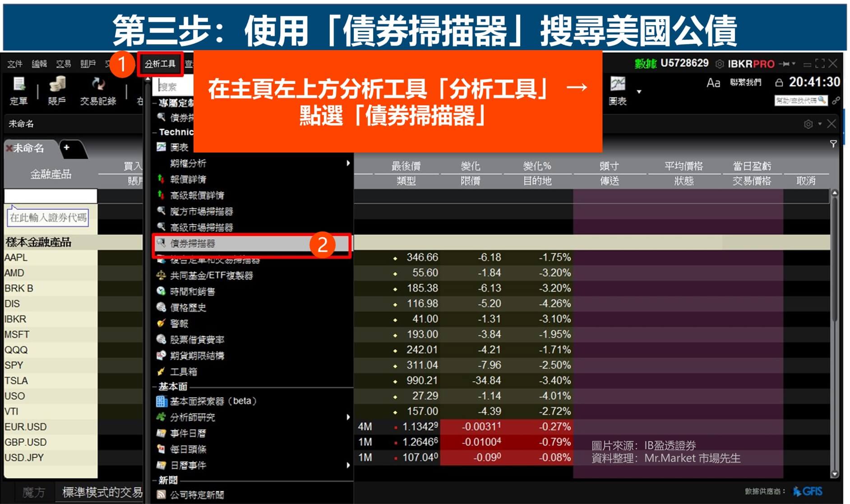Switch to the 未命名 watchlist tab
Viewport: 850px width, 504px height.
(29, 148)
